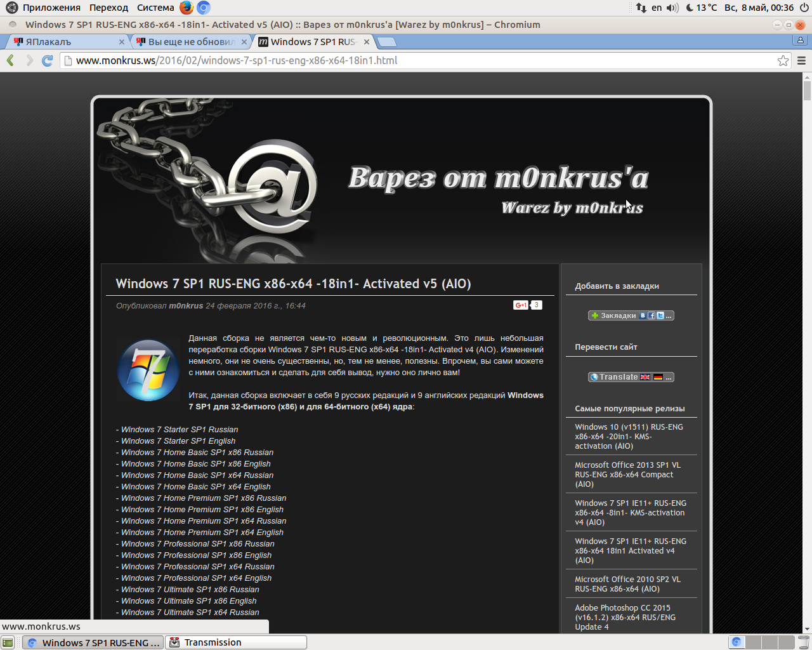The width and height of the screenshot is (812, 650).
Task: Click the 'Варез от m0nkrus'a' site title
Action: click(499, 178)
